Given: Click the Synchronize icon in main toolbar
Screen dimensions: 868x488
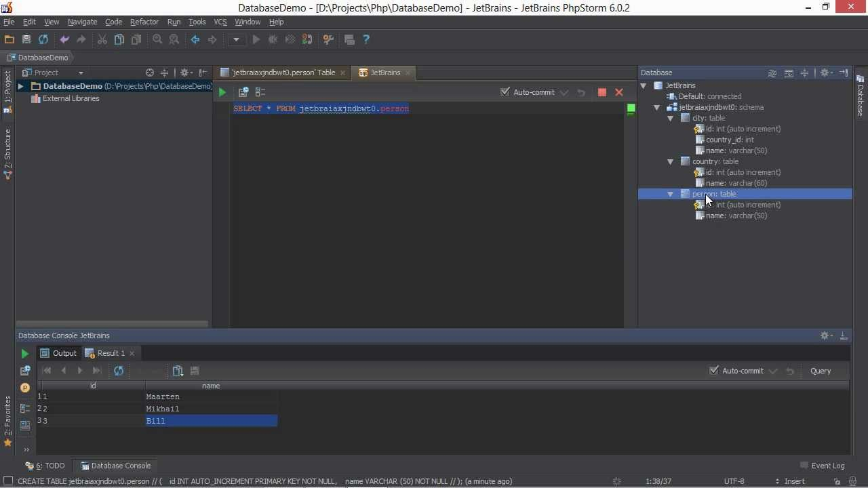Looking at the screenshot, I should click(43, 40).
